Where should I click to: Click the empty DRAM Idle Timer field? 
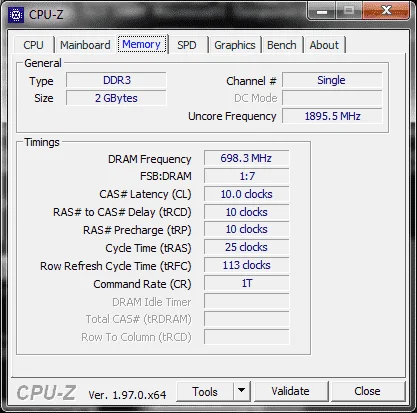coord(246,302)
